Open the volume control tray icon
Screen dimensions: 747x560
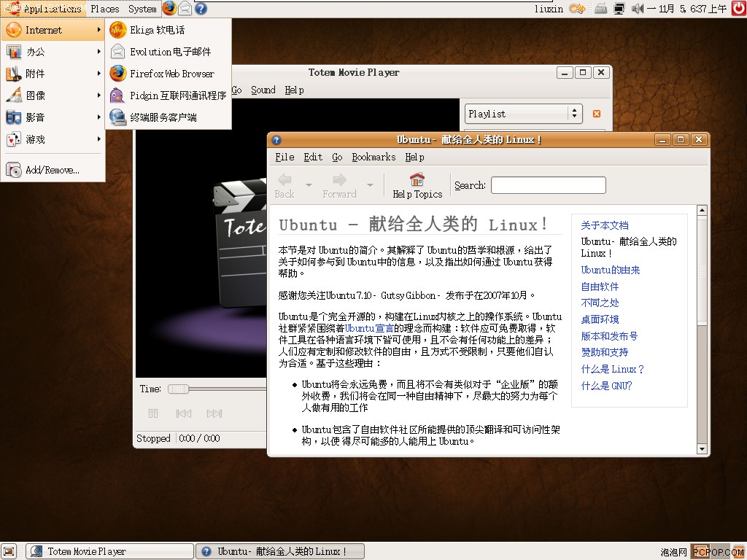pos(638,9)
